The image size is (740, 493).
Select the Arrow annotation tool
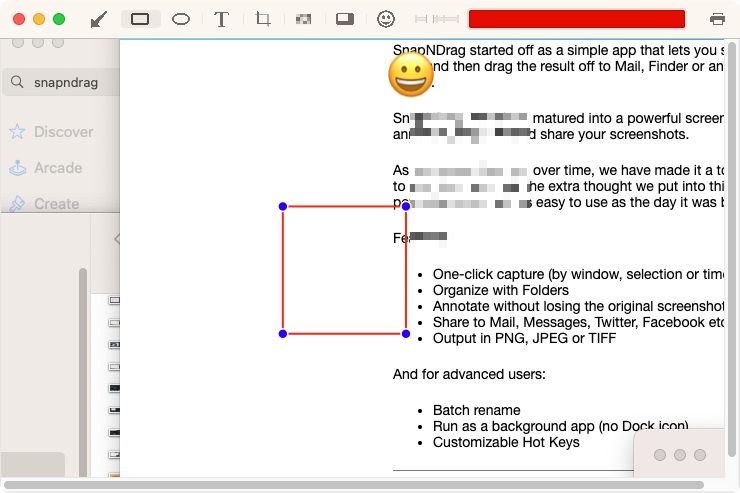[99, 19]
